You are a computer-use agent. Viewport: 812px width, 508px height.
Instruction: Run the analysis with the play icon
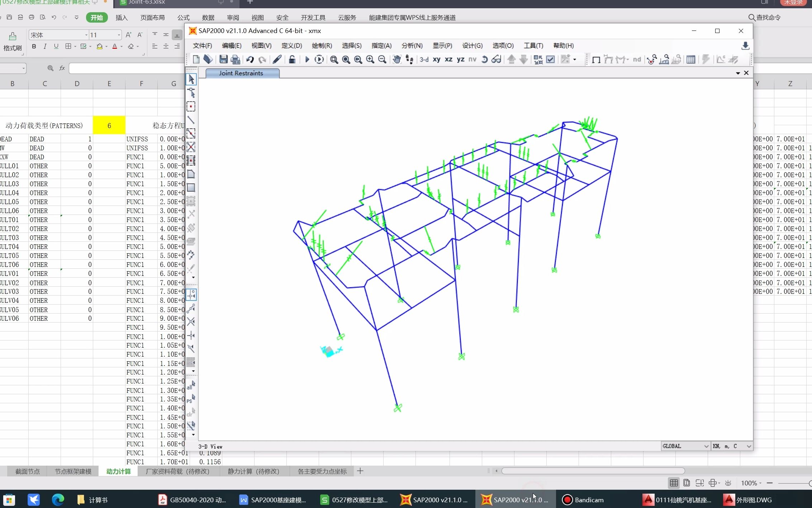[307, 59]
